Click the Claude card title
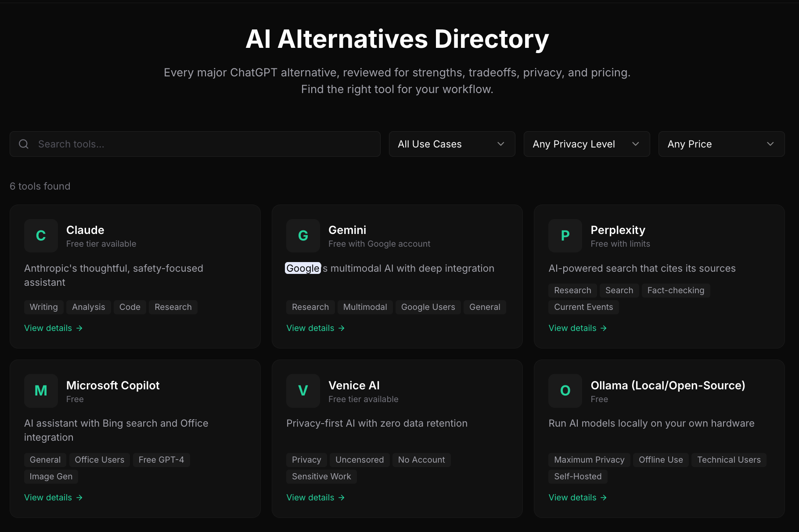Viewport: 799px width, 532px height. click(x=85, y=230)
